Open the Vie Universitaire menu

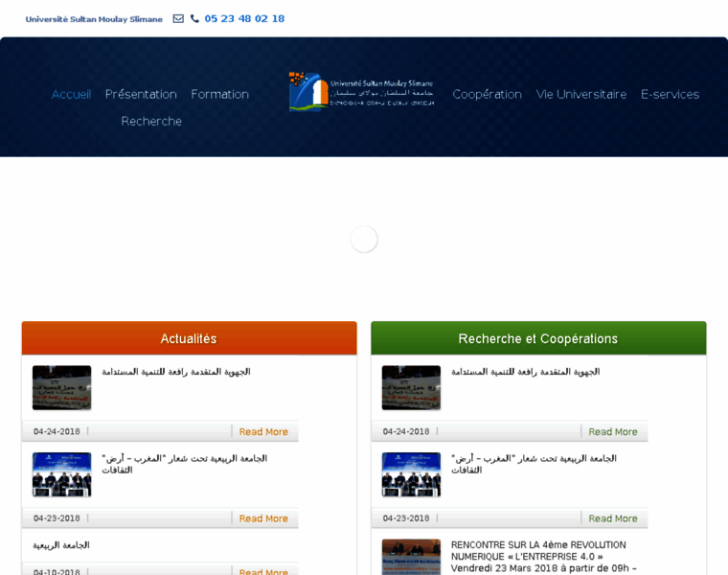(581, 94)
